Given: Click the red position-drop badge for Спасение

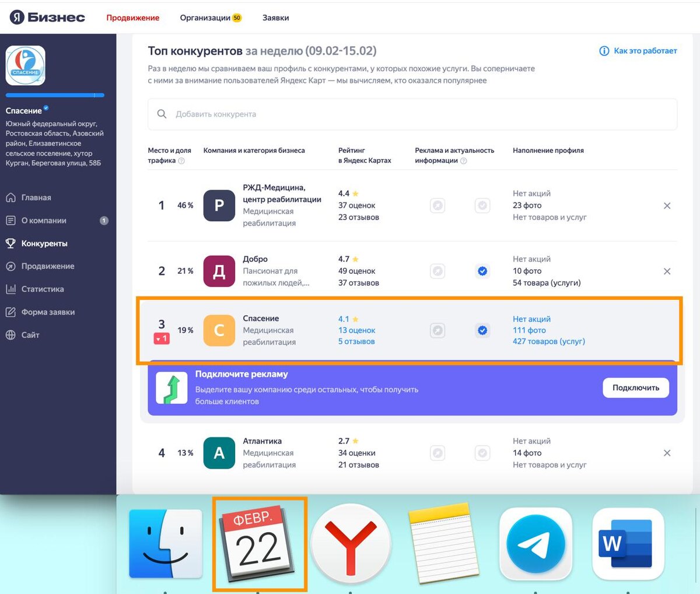Looking at the screenshot, I should coord(162,338).
